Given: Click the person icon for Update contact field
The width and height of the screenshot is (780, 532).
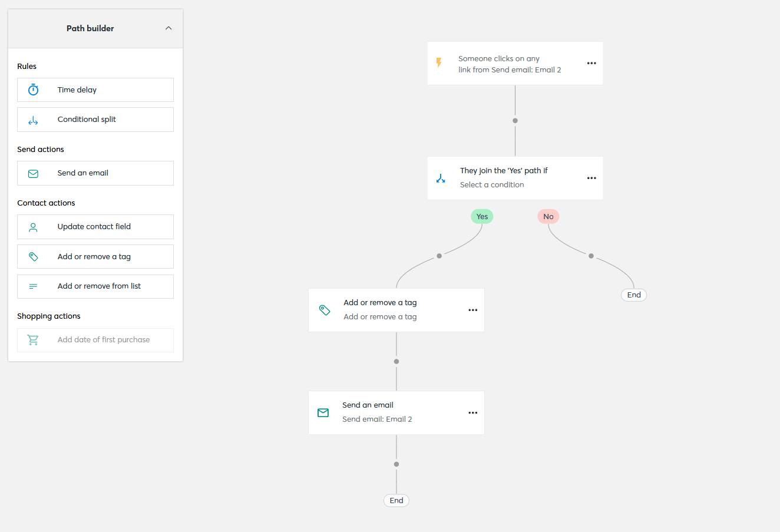Looking at the screenshot, I should tap(34, 227).
